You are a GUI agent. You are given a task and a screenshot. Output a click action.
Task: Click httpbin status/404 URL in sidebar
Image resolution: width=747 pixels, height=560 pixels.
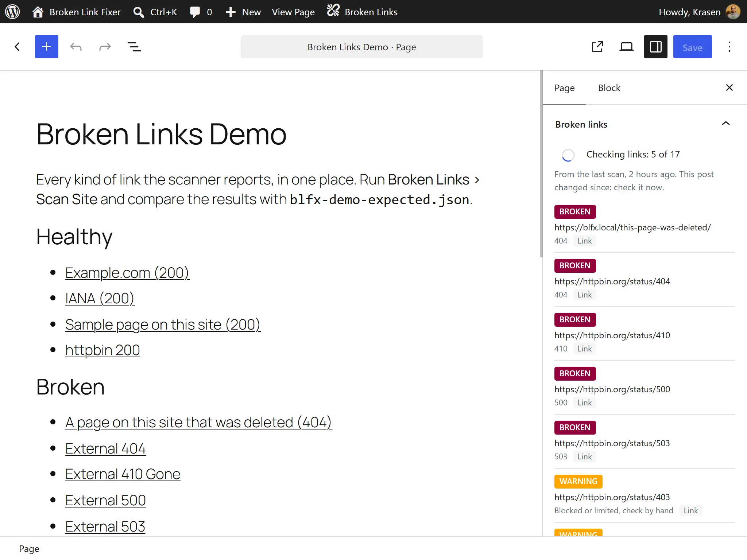pyautogui.click(x=612, y=281)
